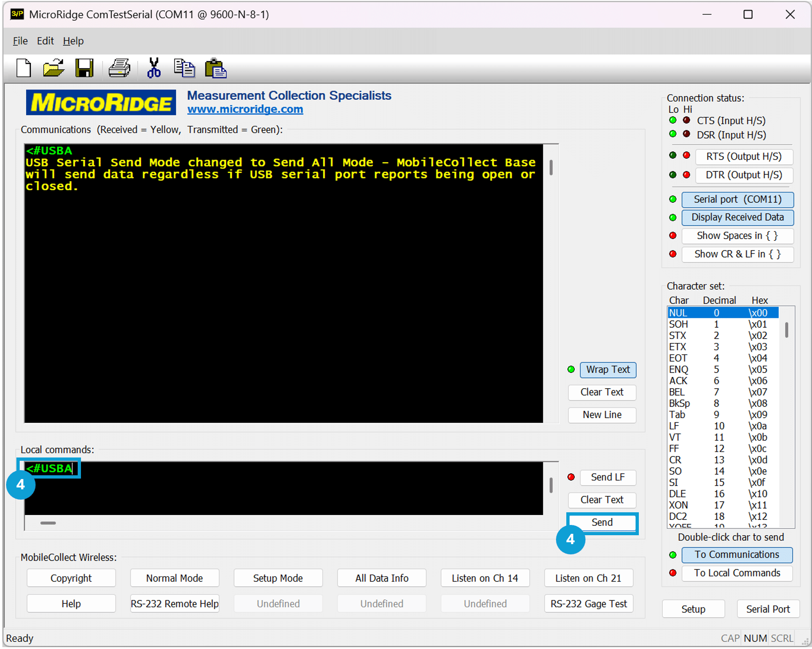Open a file with the folder icon
The width and height of the screenshot is (812, 649).
[53, 68]
